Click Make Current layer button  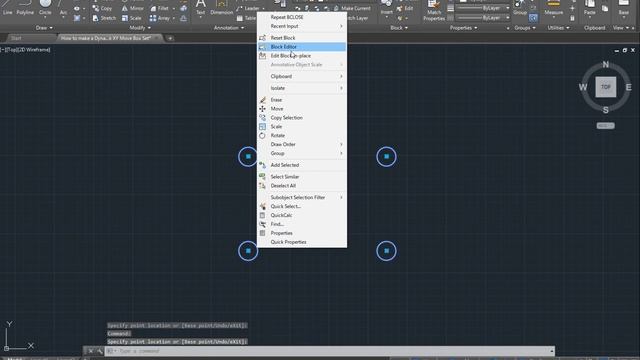pyautogui.click(x=352, y=8)
